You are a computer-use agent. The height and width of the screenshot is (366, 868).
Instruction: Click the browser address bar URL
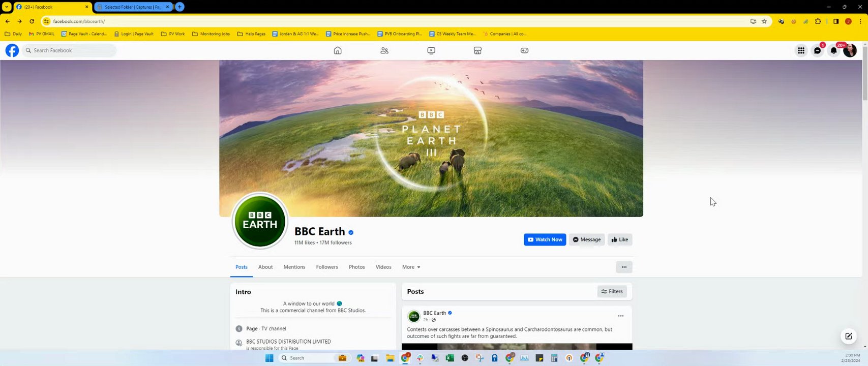point(79,21)
